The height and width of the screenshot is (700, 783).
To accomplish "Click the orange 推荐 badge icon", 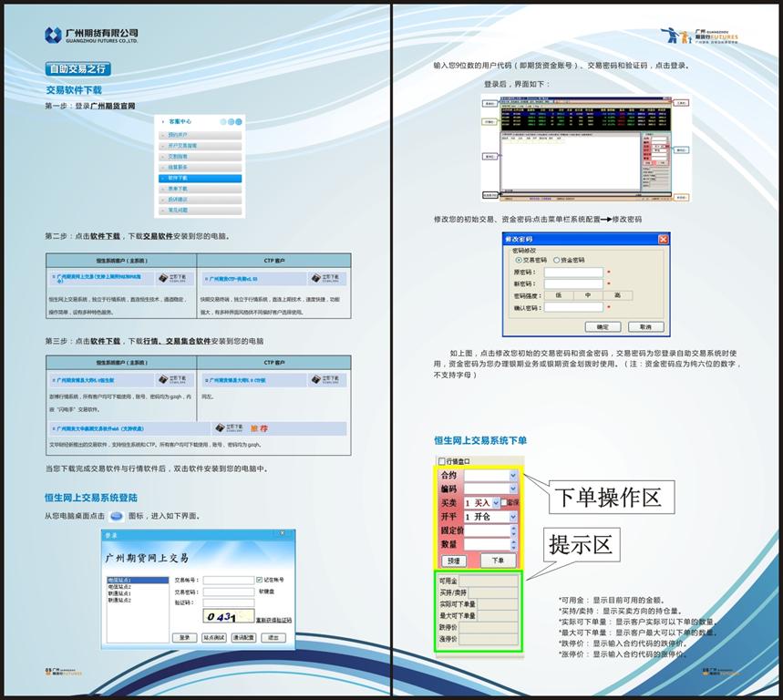I will point(259,427).
